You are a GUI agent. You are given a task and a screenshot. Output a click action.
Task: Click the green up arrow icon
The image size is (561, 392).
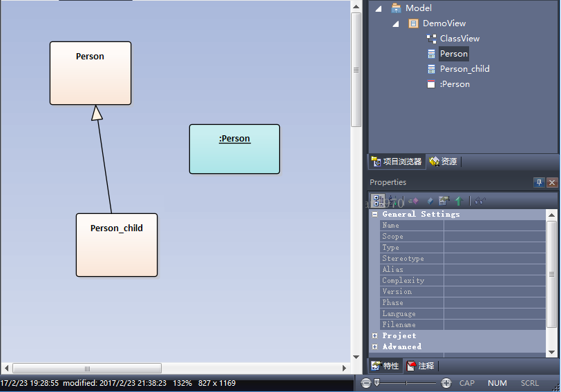click(x=458, y=201)
